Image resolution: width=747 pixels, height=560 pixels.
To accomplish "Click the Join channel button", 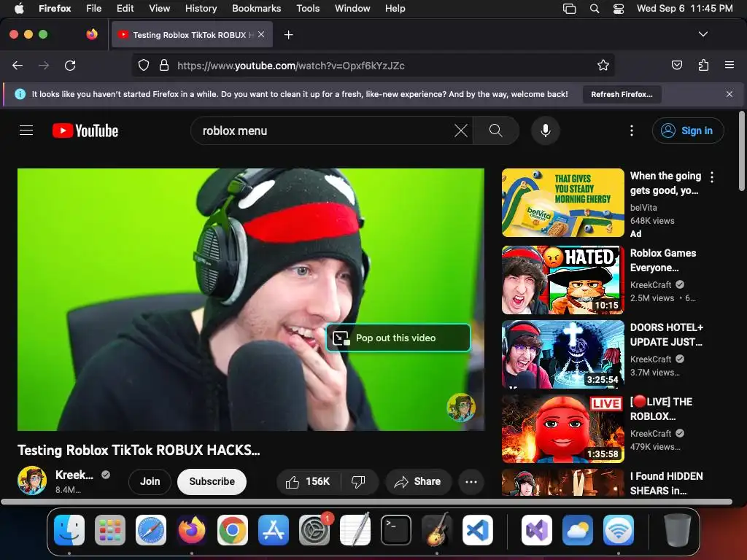I will tap(150, 482).
